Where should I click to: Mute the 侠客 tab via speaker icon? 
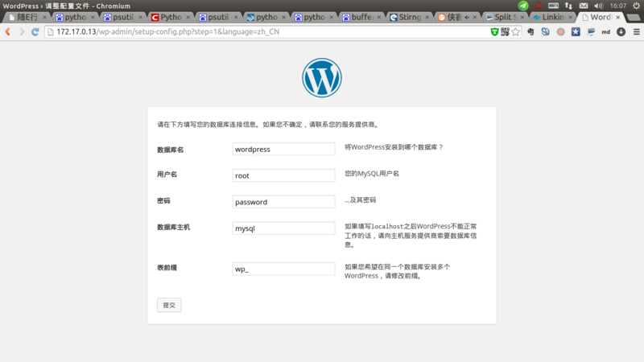467,17
